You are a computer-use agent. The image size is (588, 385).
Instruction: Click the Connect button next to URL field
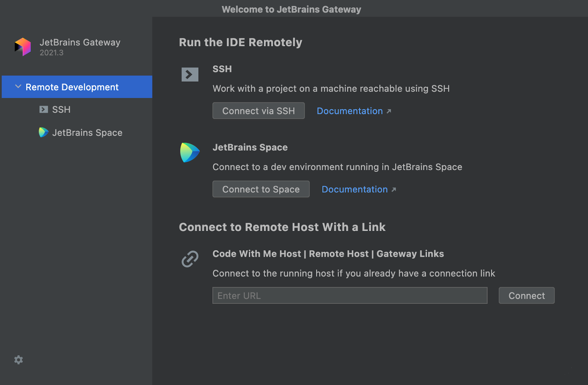526,295
